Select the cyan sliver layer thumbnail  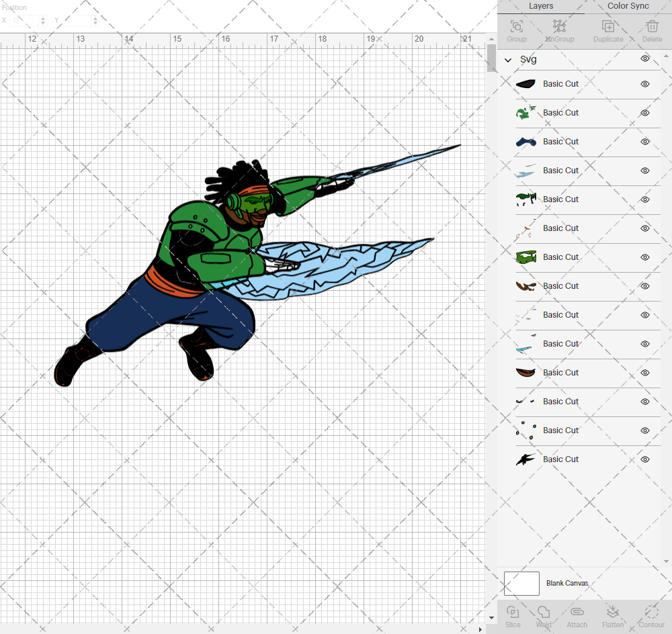coord(526,344)
